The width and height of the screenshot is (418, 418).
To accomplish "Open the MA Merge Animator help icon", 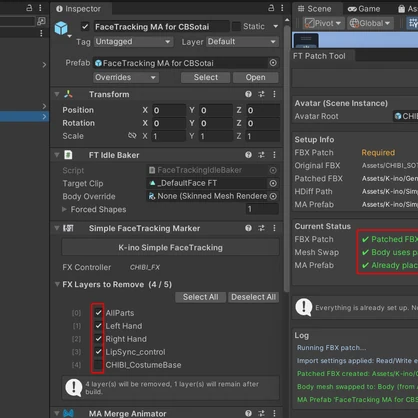I will tap(248, 413).
